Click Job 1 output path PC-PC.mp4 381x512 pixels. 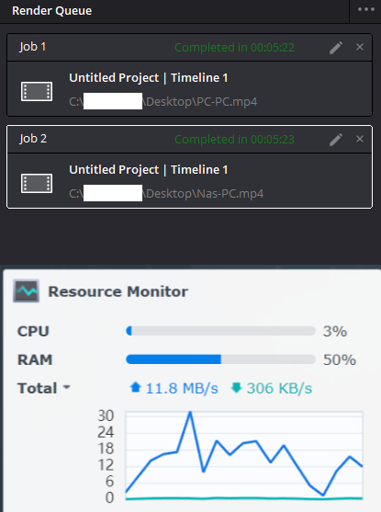click(x=163, y=102)
